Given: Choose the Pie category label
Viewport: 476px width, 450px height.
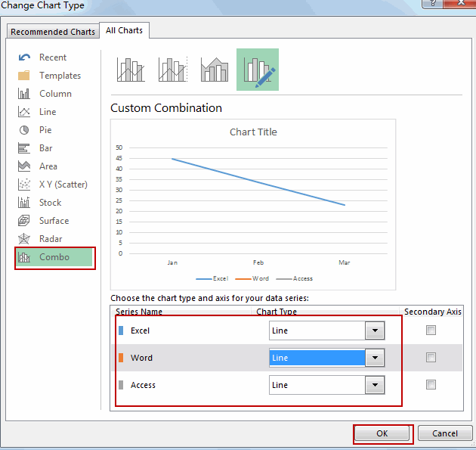Looking at the screenshot, I should click(x=45, y=130).
